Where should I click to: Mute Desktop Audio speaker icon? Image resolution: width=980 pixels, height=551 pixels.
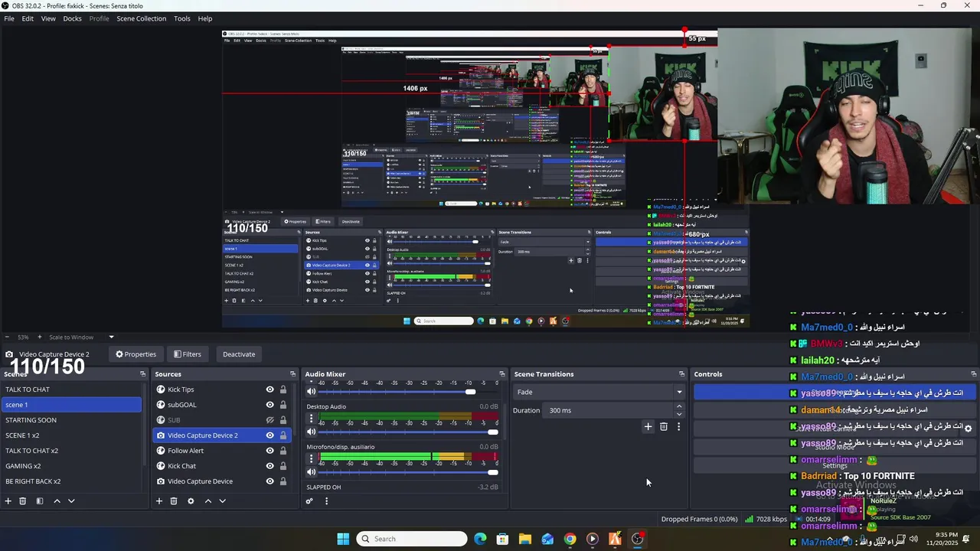[x=311, y=432]
